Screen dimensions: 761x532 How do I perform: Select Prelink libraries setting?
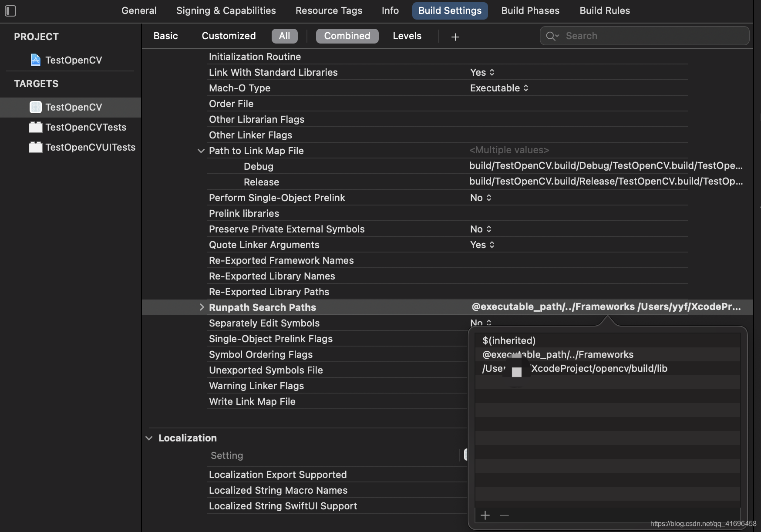[244, 213]
